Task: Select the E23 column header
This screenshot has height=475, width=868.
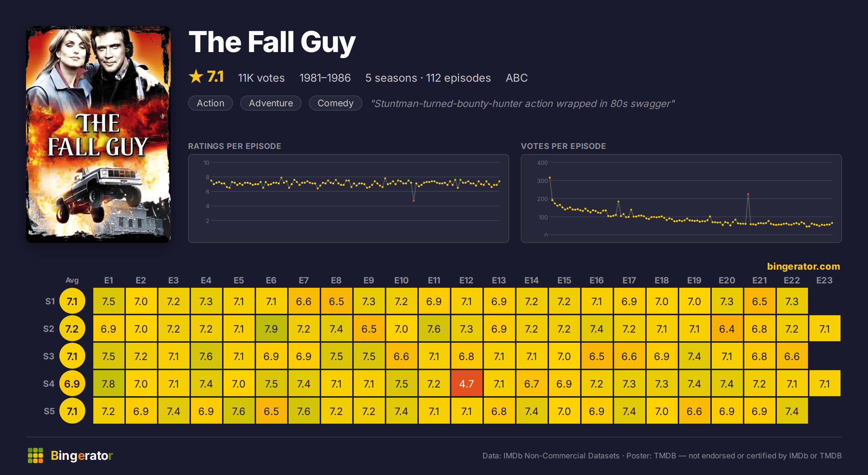Action: pos(824,280)
